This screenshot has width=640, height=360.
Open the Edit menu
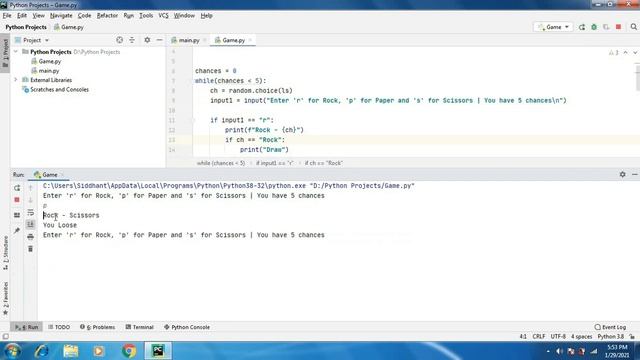pyautogui.click(x=22, y=16)
